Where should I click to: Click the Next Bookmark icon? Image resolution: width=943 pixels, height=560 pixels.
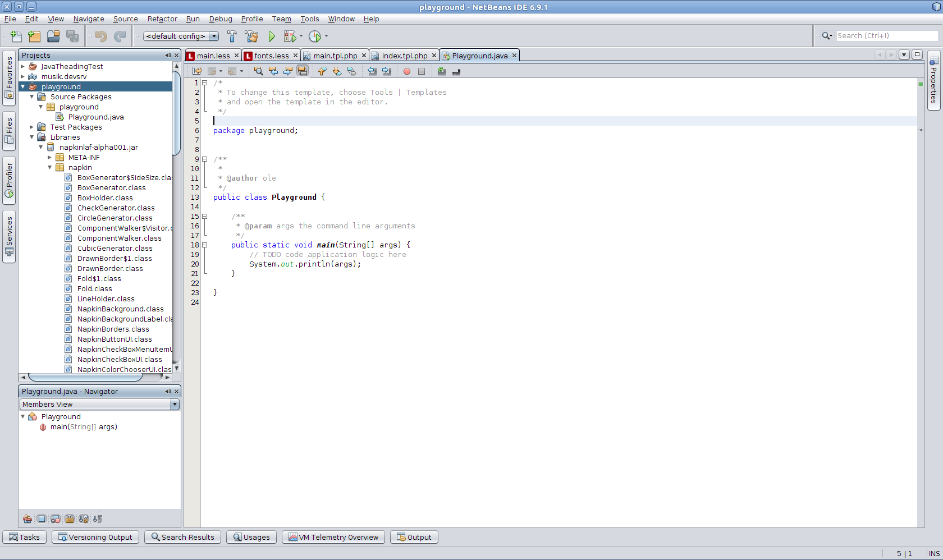[337, 71]
